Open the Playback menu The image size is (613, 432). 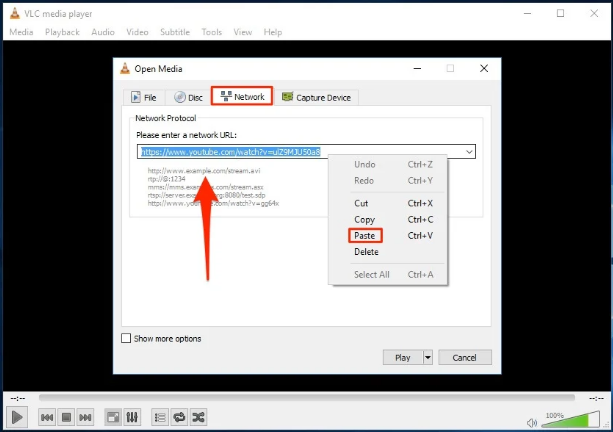62,32
